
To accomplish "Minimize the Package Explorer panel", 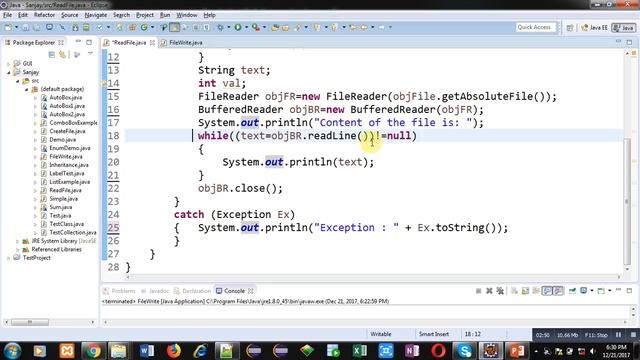I will (78, 42).
